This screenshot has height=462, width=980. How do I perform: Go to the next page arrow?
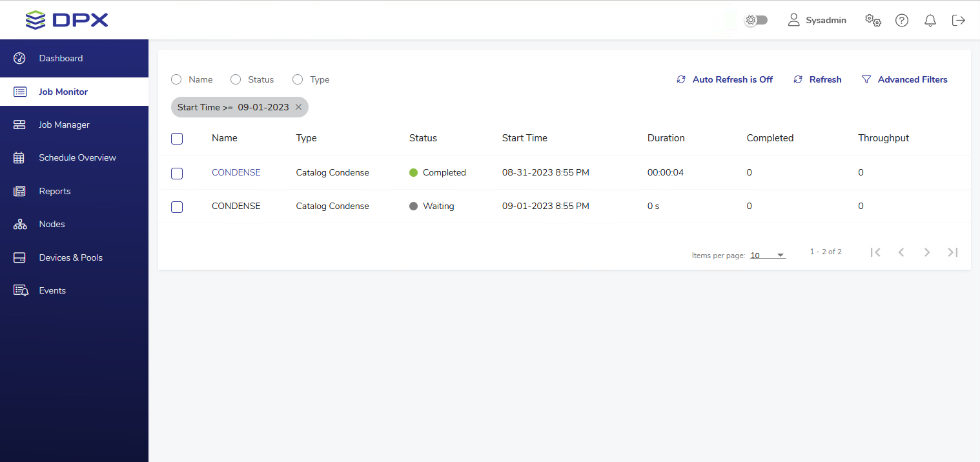click(x=926, y=252)
